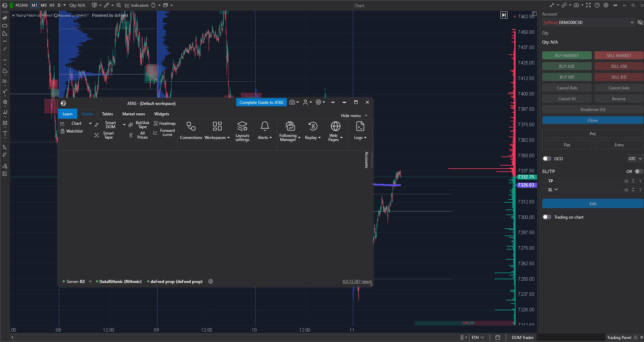Open the All Prices module
Screen dimensions: 644x342
click(x=139, y=135)
